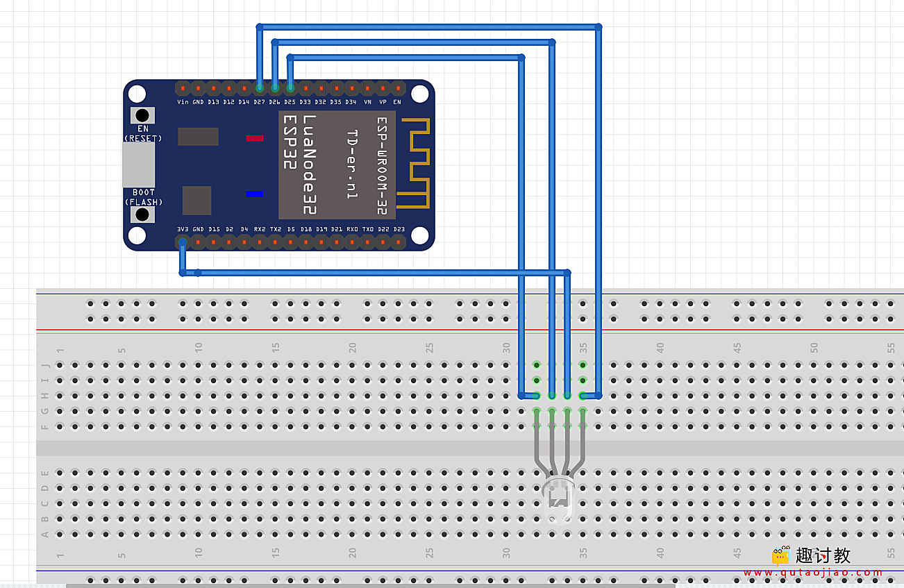Select the D23 pin on the bottom row
This screenshot has width=904, height=588.
397,241
